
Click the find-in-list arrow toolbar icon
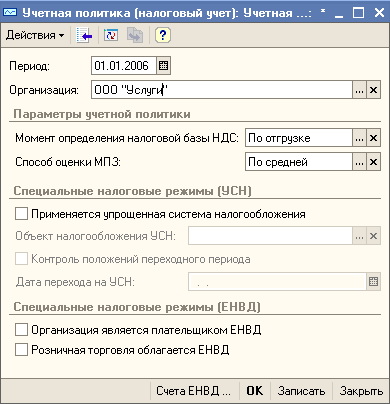pos(84,35)
